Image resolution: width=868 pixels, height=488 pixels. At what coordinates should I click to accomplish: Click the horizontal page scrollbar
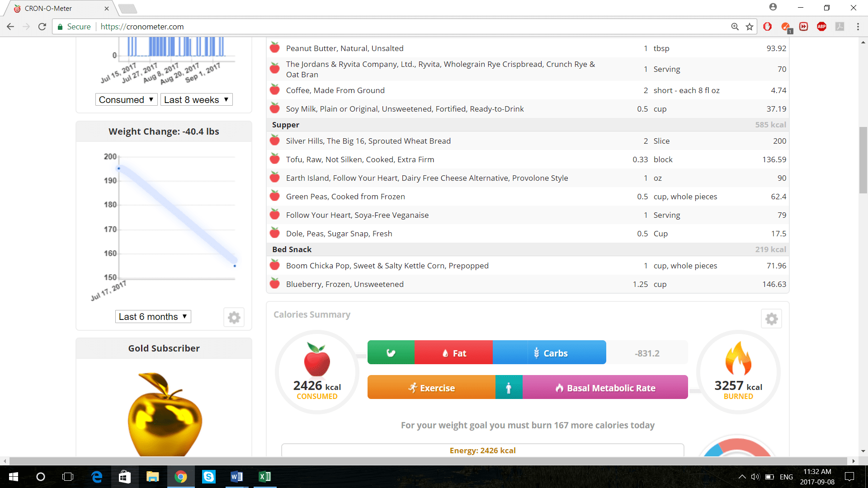(x=428, y=461)
